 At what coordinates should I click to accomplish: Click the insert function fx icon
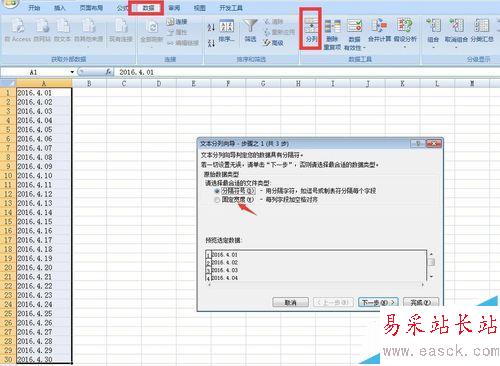(108, 72)
